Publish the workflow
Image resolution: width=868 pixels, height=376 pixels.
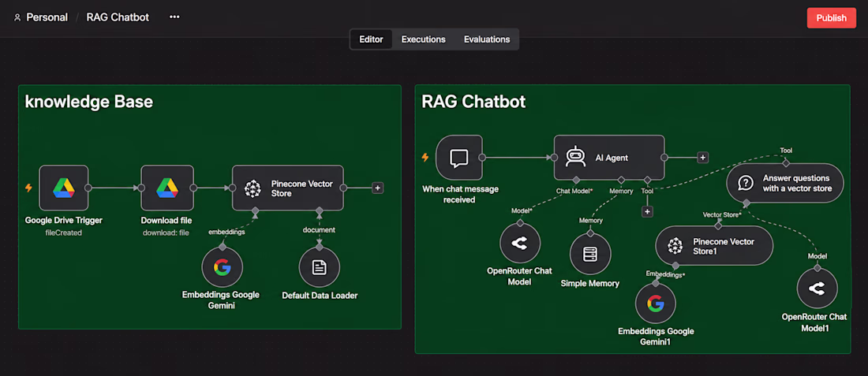coord(832,17)
